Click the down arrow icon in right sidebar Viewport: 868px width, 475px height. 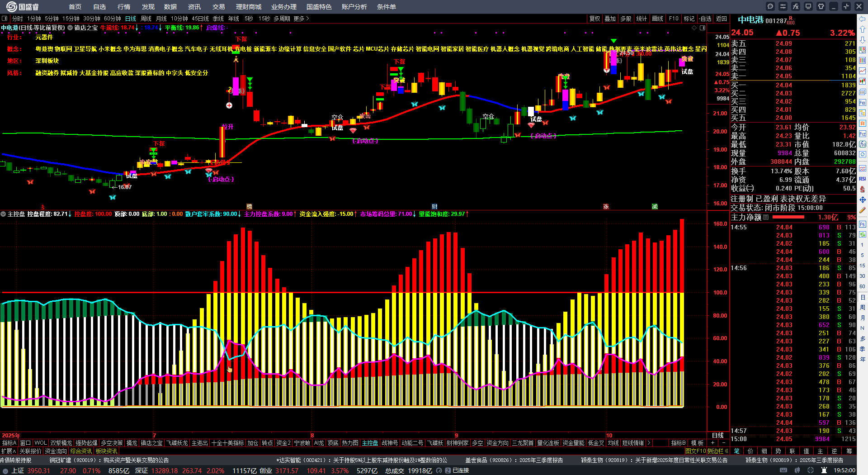[863, 39]
